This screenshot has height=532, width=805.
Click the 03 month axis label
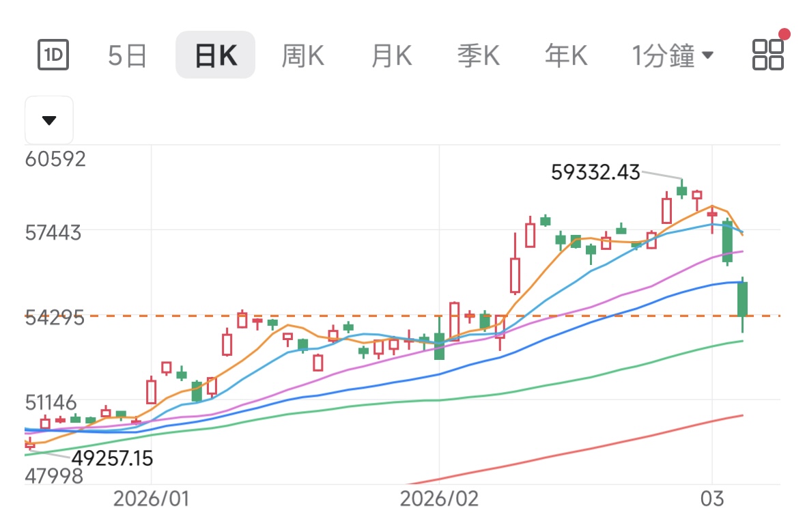pos(713,499)
